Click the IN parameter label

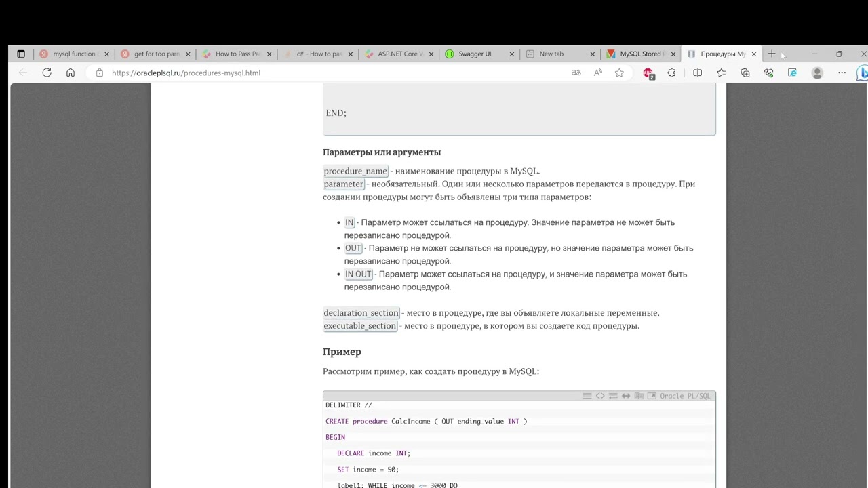(x=349, y=222)
